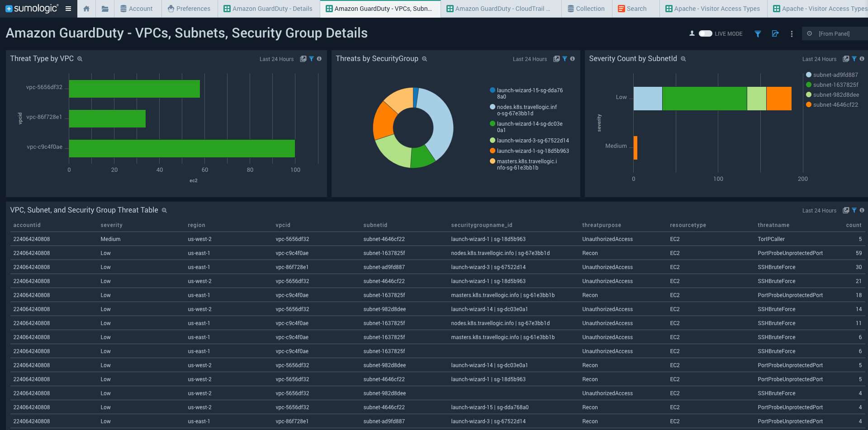868x430 pixels.
Task: Toggle launch-wizard-1-sg-18d5b963 legend entry
Action: click(530, 151)
